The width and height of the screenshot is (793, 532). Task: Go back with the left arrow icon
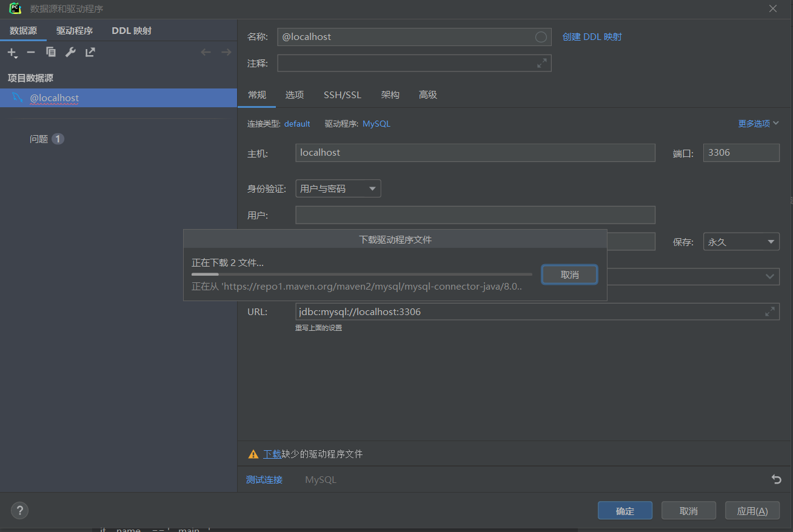coord(206,52)
